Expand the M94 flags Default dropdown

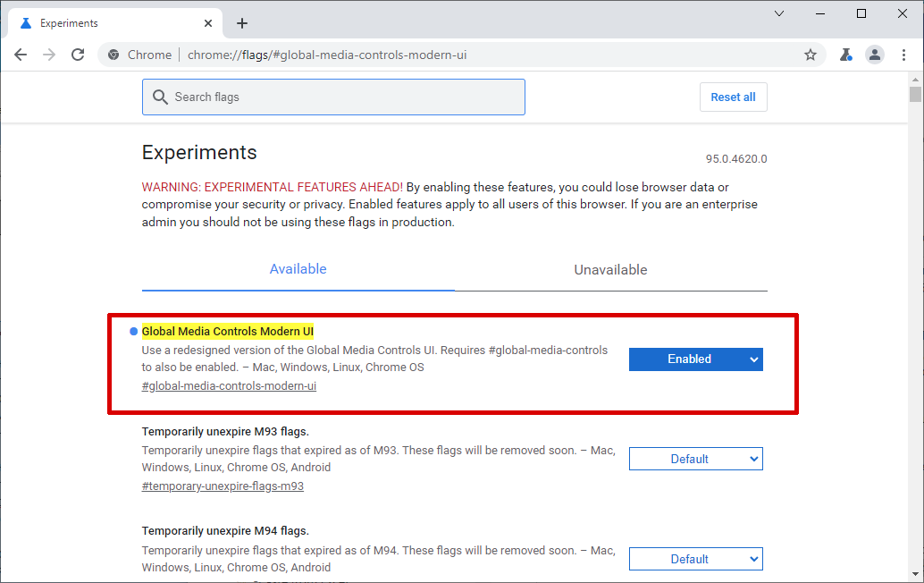[696, 560]
